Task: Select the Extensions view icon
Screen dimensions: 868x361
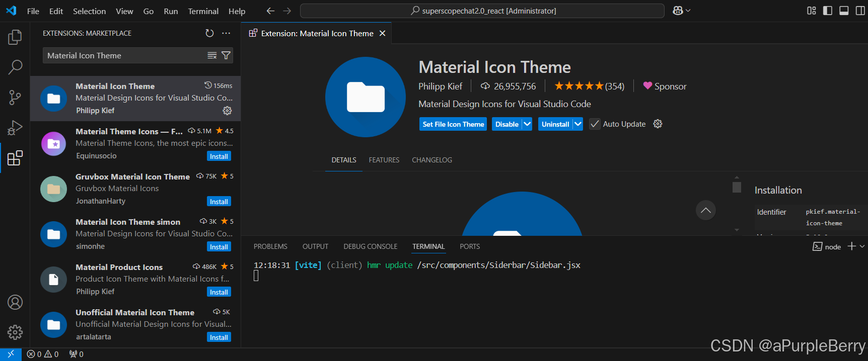Action: 15,158
